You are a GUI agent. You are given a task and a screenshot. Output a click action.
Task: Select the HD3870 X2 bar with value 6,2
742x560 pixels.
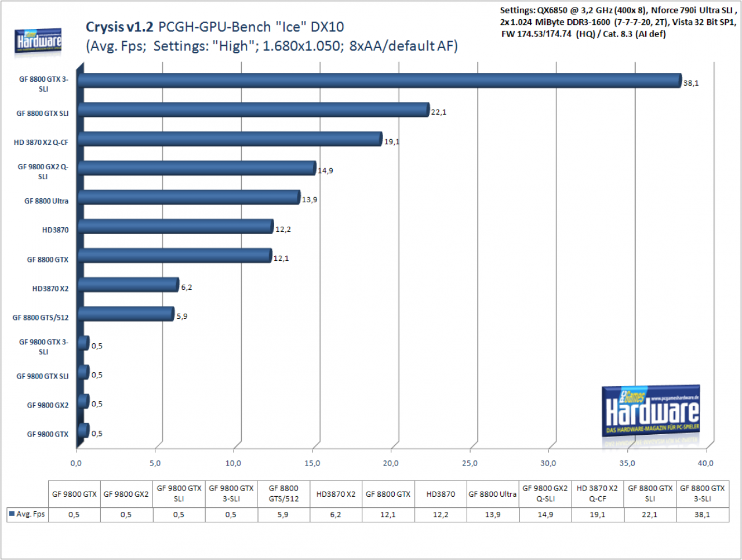point(128,285)
